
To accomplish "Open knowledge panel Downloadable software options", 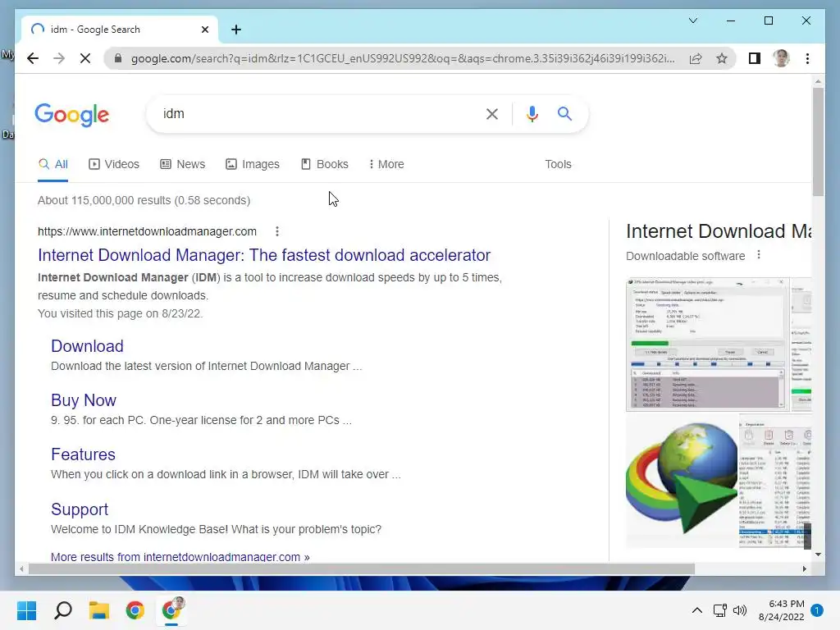I will pyautogui.click(x=759, y=255).
